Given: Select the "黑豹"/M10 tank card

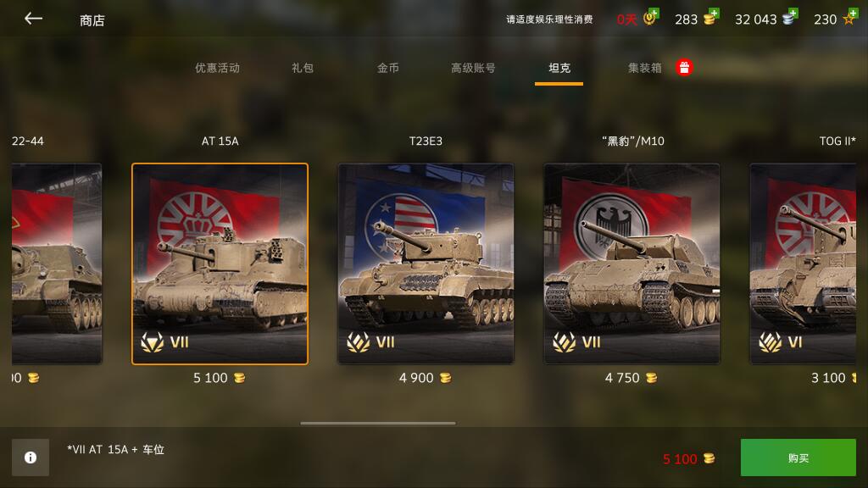Looking at the screenshot, I should (632, 263).
